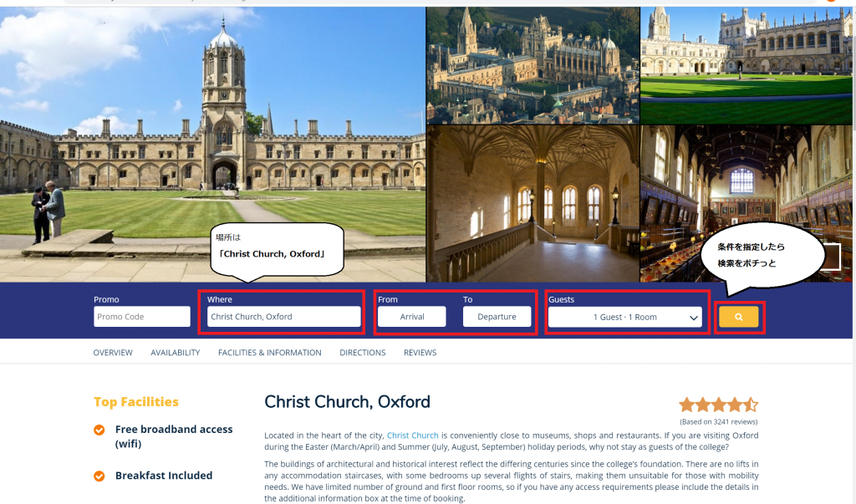
Task: Open the green lawn quad photo
Action: tap(746, 65)
